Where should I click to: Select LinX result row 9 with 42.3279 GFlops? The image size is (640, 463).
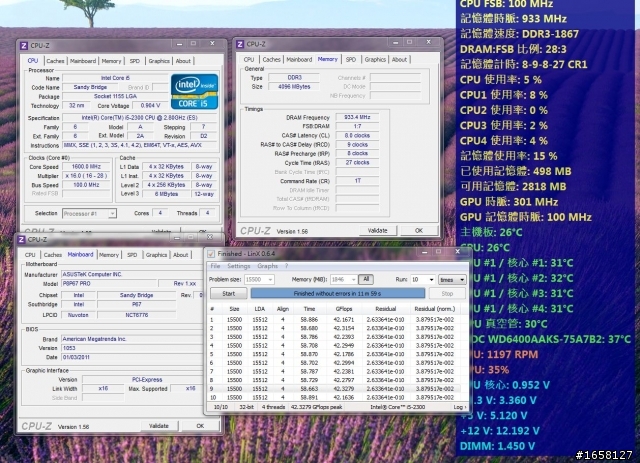point(335,389)
